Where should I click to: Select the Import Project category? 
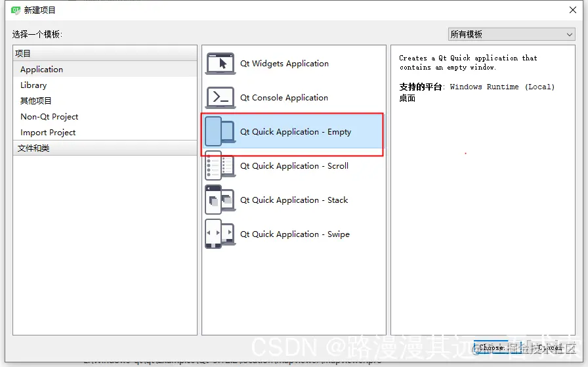pyautogui.click(x=104, y=133)
